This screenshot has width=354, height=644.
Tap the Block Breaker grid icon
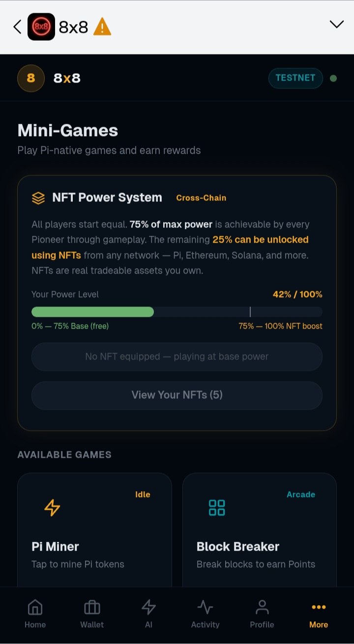point(217,508)
